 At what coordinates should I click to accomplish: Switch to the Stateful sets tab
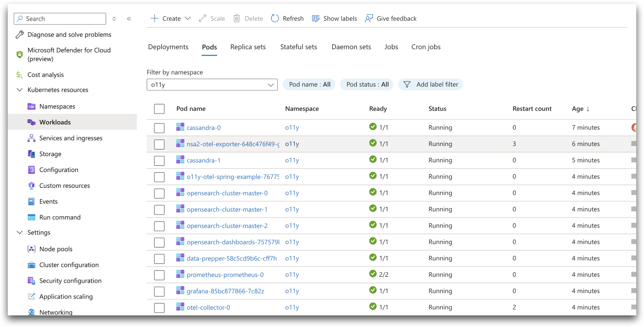pyautogui.click(x=299, y=47)
